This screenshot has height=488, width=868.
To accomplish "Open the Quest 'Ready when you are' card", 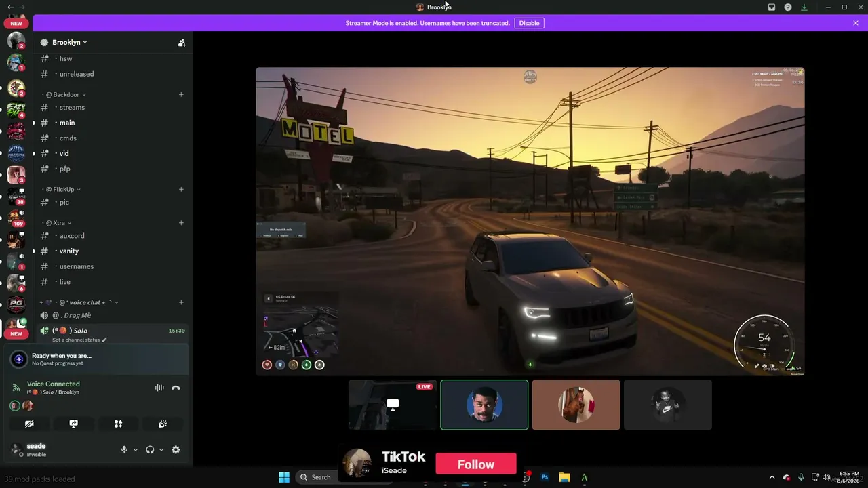I will point(96,359).
